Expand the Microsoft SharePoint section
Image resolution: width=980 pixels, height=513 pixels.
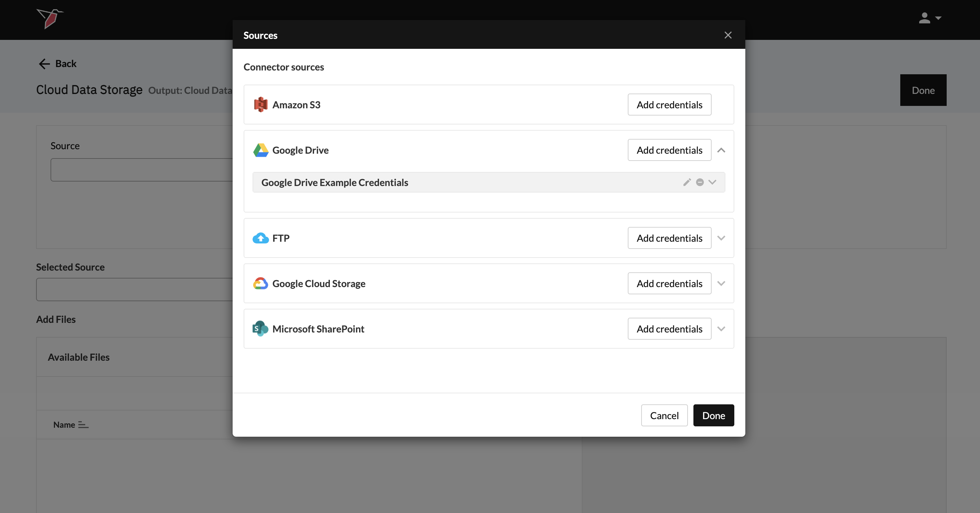(721, 329)
